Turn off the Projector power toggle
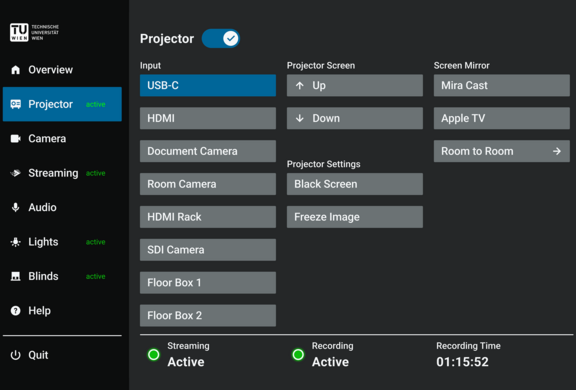This screenshot has width=576, height=390. tap(221, 39)
